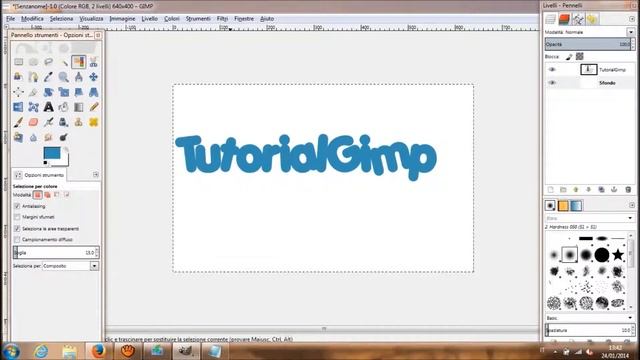Select the Scale tool

click(64, 92)
